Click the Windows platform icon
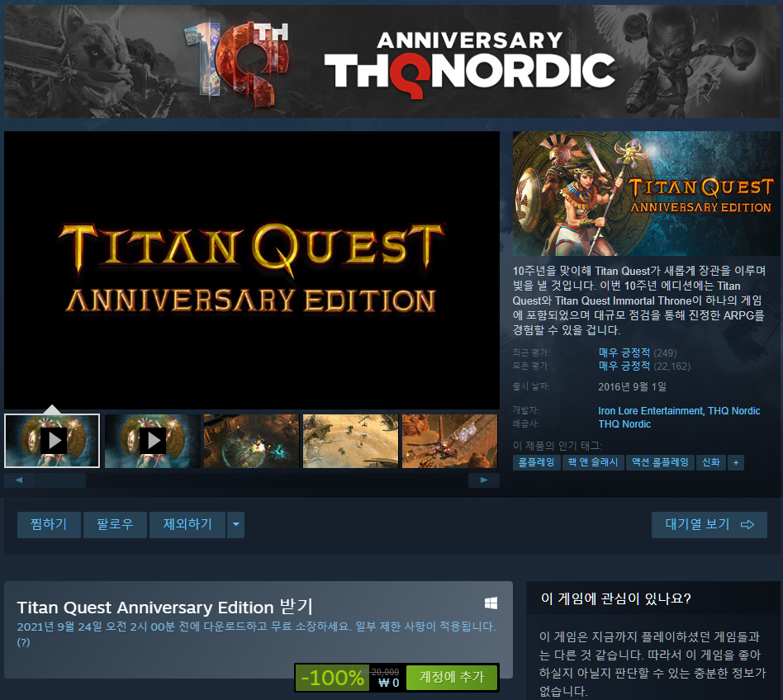Image resolution: width=783 pixels, height=700 pixels. 491,603
